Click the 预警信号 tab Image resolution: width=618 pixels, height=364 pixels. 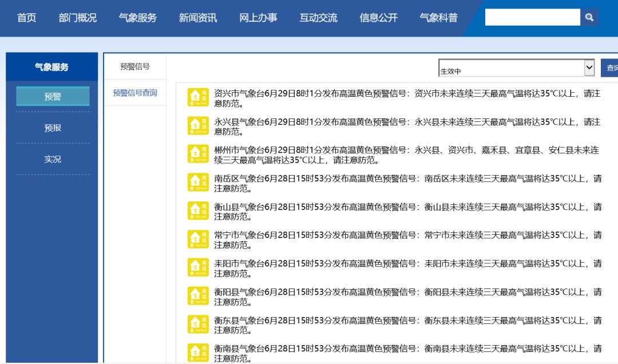click(135, 66)
